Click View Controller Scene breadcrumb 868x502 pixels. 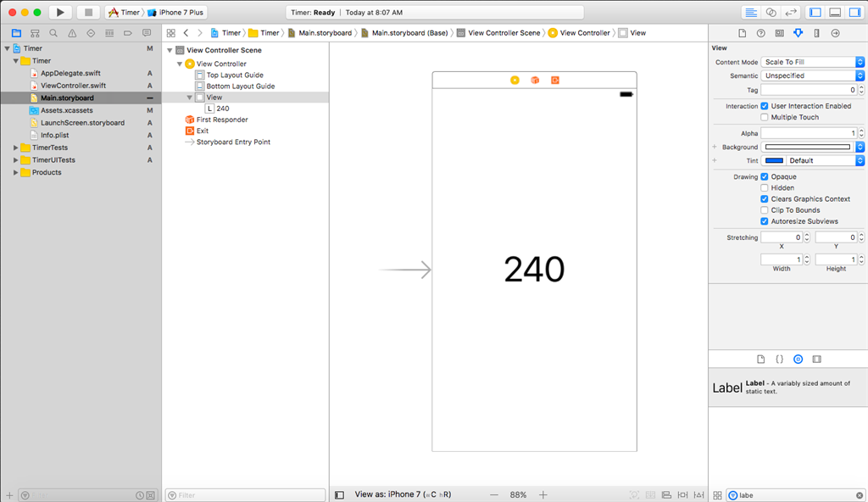[x=498, y=33]
